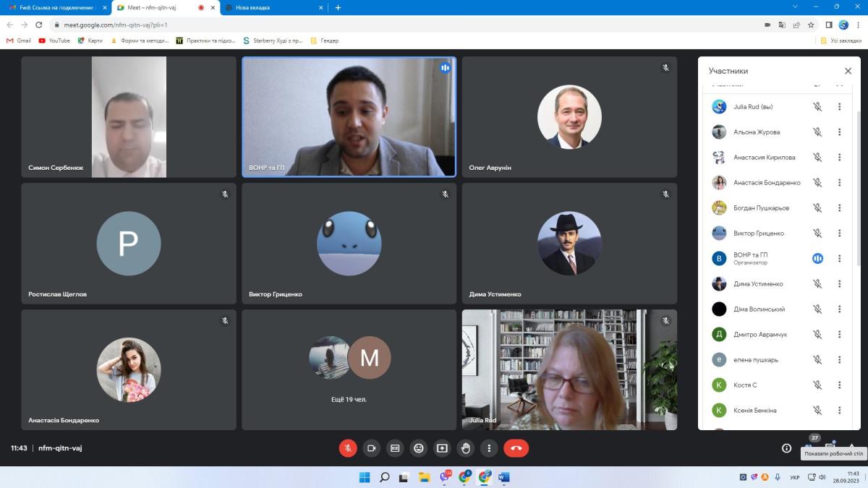Screen dimensions: 868x488
Task: Open the emoji reactions button
Action: pos(418,448)
